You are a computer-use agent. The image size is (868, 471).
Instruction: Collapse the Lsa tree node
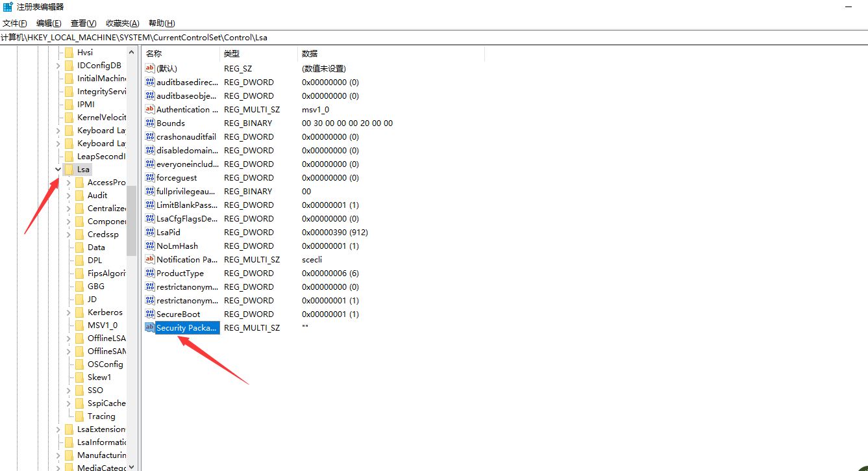click(x=58, y=170)
